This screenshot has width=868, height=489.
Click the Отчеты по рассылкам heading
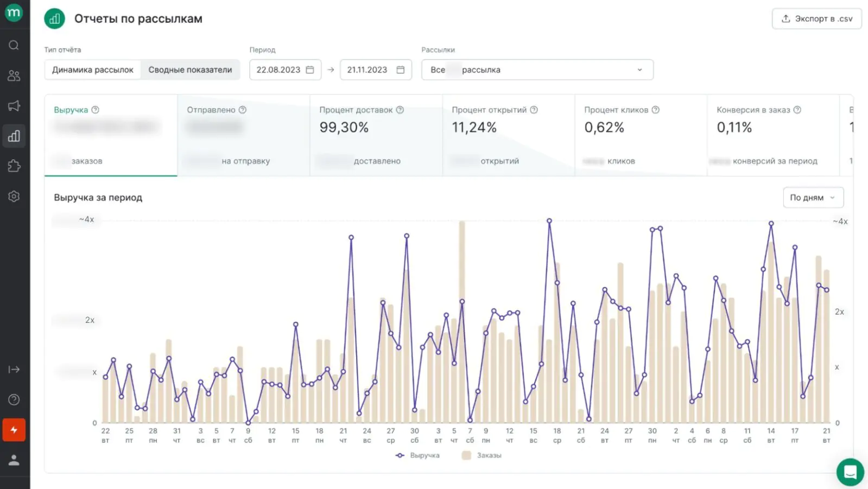click(x=138, y=19)
